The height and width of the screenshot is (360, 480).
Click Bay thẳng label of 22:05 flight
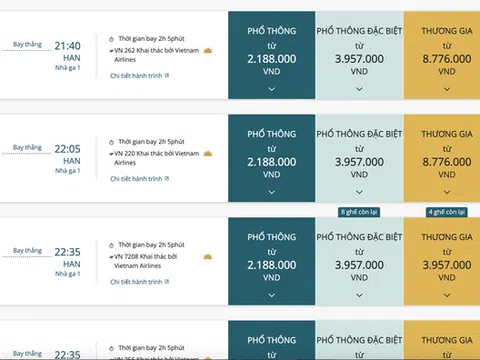pyautogui.click(x=27, y=147)
